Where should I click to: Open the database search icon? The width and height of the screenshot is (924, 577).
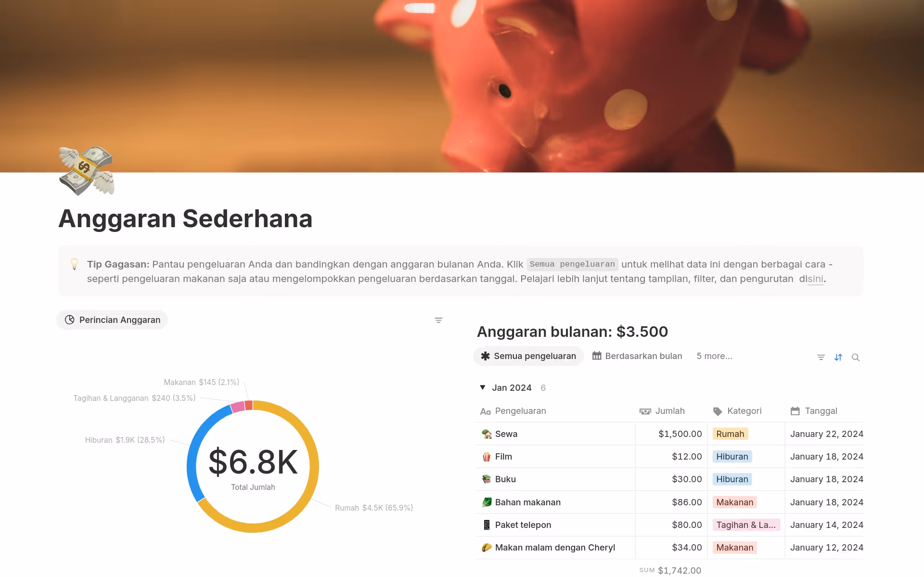click(x=856, y=357)
